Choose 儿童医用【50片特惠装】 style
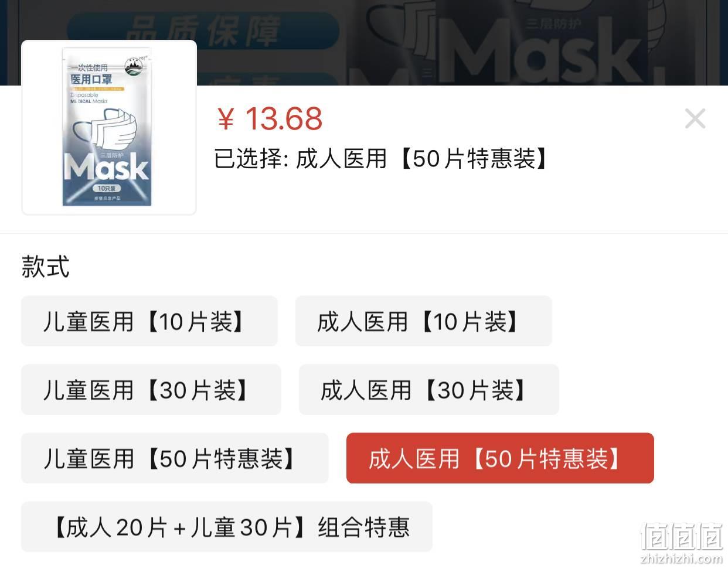The width and height of the screenshot is (728, 569). (175, 458)
